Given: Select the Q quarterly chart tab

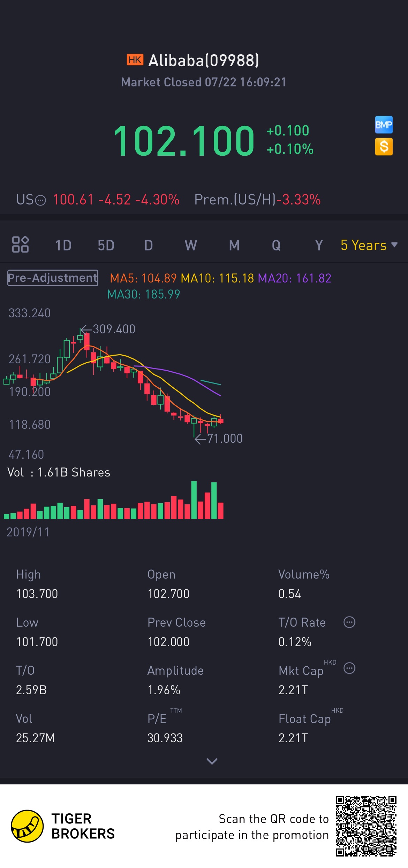Looking at the screenshot, I should click(276, 245).
